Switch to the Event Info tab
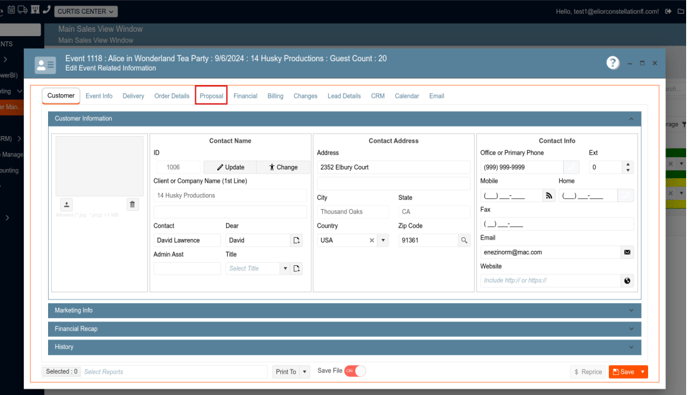The width and height of the screenshot is (688, 395). point(99,96)
